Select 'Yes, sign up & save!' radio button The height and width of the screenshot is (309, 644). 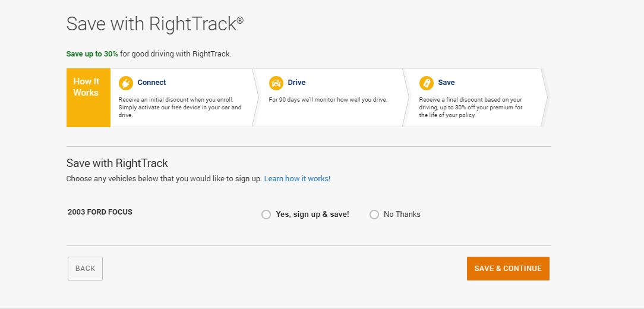point(266,215)
